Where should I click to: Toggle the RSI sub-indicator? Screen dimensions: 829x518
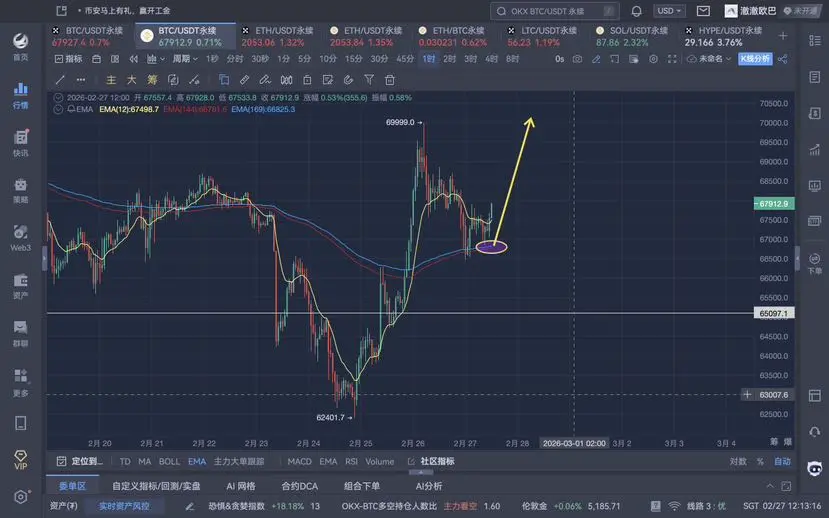click(351, 461)
